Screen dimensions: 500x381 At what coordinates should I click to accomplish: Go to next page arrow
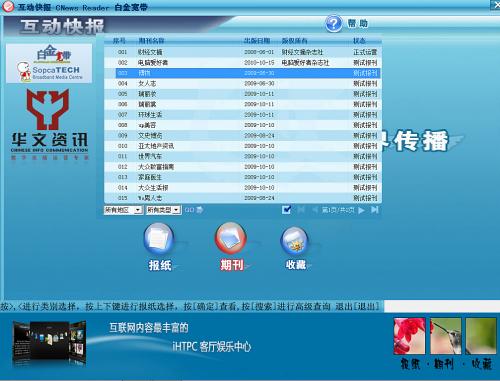(361, 210)
